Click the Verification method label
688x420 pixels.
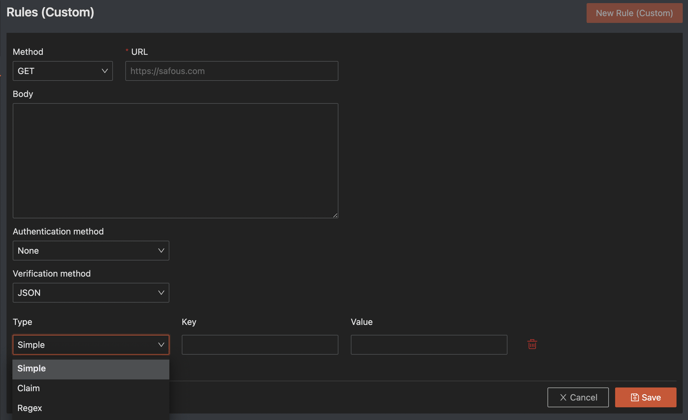[x=52, y=273]
